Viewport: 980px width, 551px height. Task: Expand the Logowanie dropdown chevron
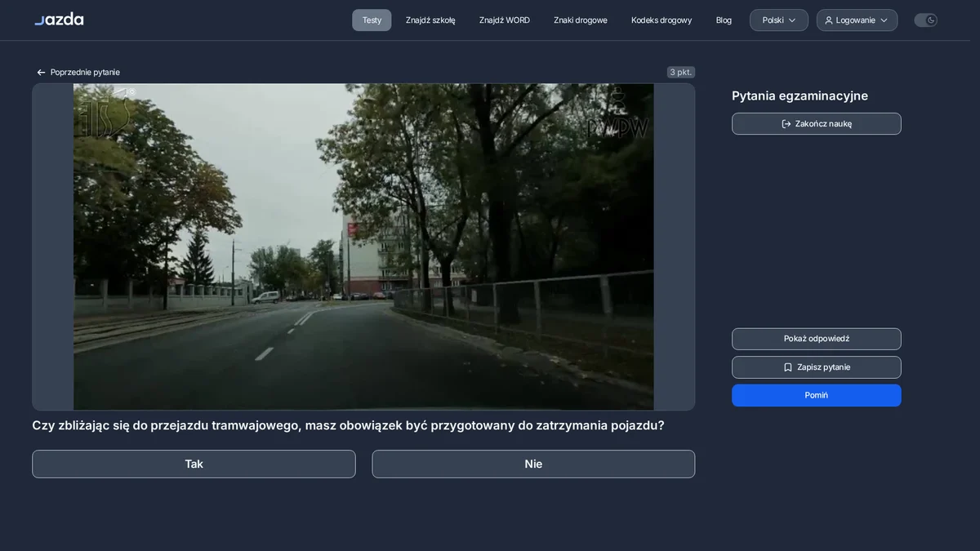coord(884,20)
